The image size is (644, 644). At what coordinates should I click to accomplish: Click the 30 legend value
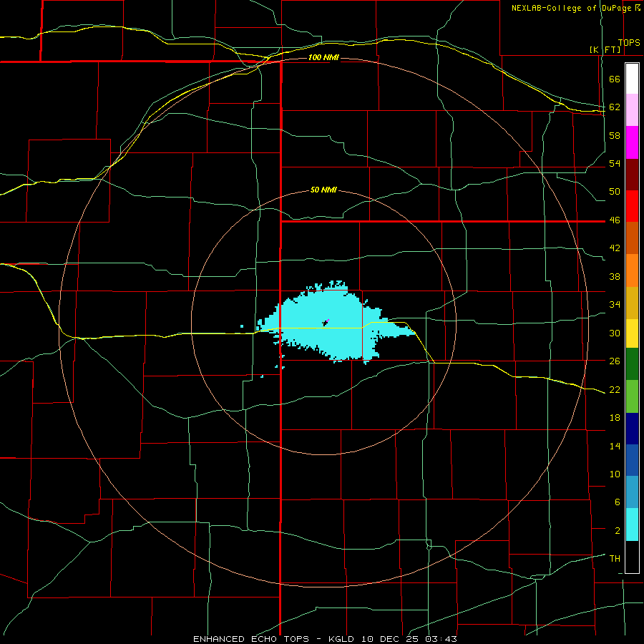615,333
